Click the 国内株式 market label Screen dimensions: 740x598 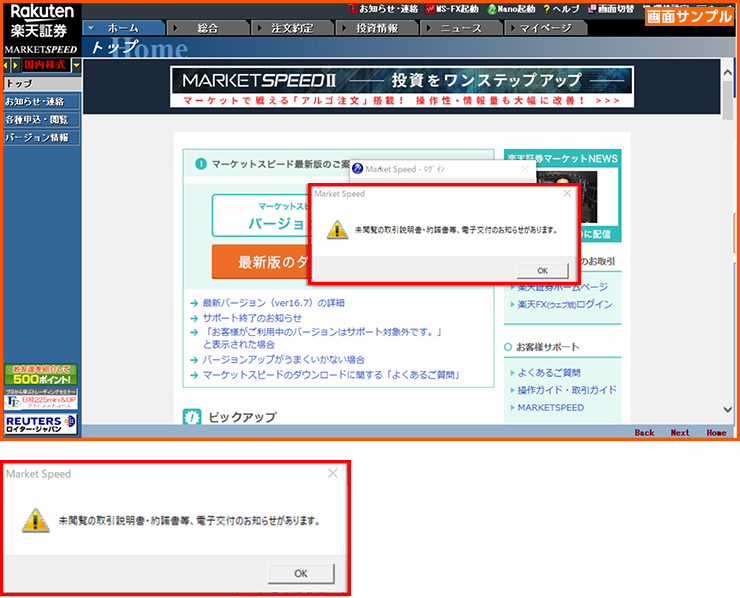45,65
